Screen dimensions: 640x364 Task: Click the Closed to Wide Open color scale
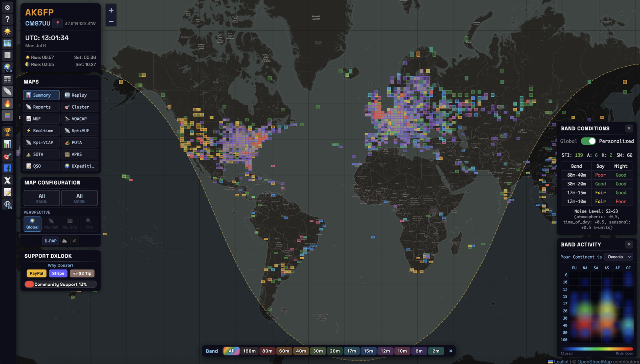(x=597, y=349)
